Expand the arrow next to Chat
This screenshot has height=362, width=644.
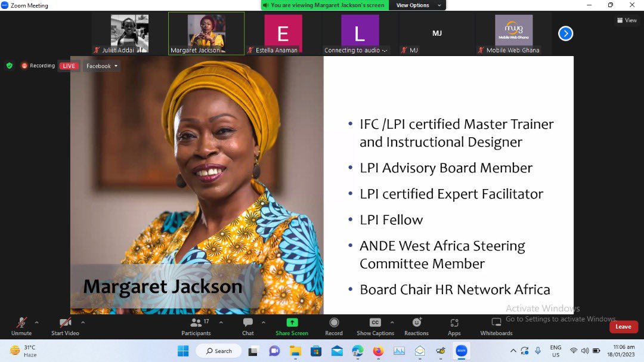coord(264,323)
